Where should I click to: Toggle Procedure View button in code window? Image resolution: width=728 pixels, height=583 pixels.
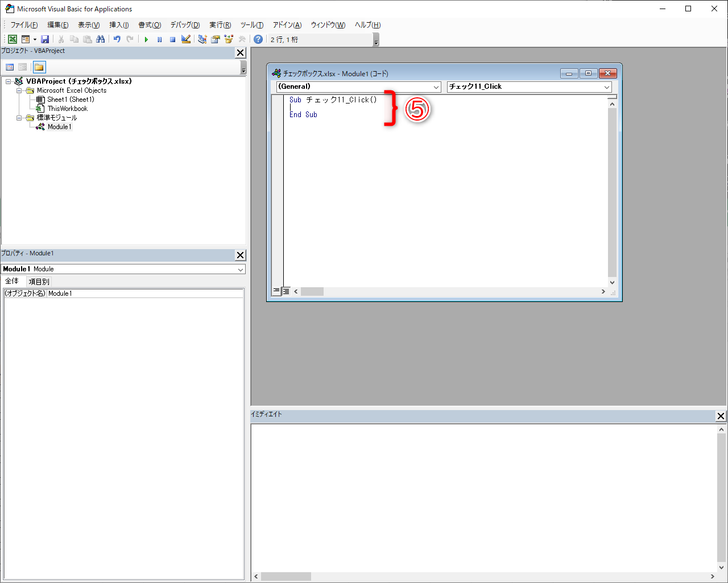276,291
